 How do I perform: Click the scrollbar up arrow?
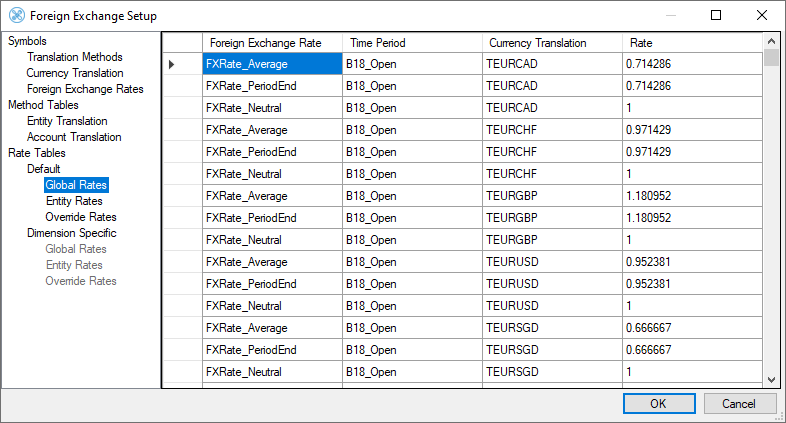771,41
